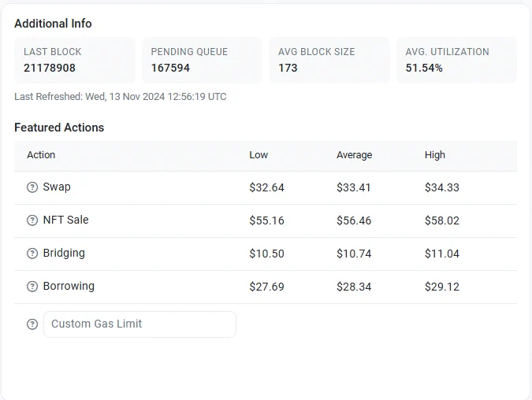The width and height of the screenshot is (532, 400).
Task: Click the Average column header
Action: (x=354, y=155)
